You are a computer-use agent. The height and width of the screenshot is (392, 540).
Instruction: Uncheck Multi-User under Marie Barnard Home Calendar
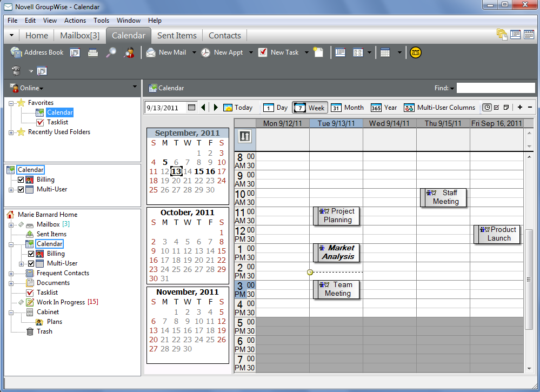click(x=31, y=263)
